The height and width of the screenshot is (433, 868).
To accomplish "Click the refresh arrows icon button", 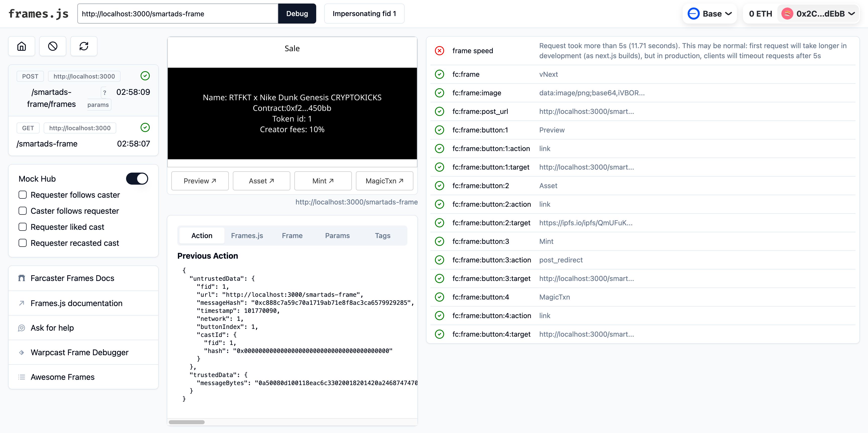I will pyautogui.click(x=84, y=46).
